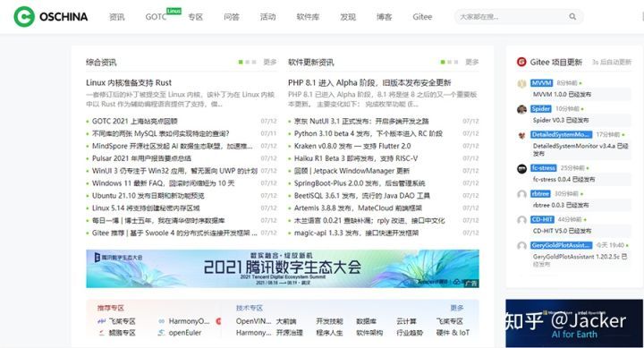
Task: Open the fc-stress author avatar
Action: pos(521,168)
